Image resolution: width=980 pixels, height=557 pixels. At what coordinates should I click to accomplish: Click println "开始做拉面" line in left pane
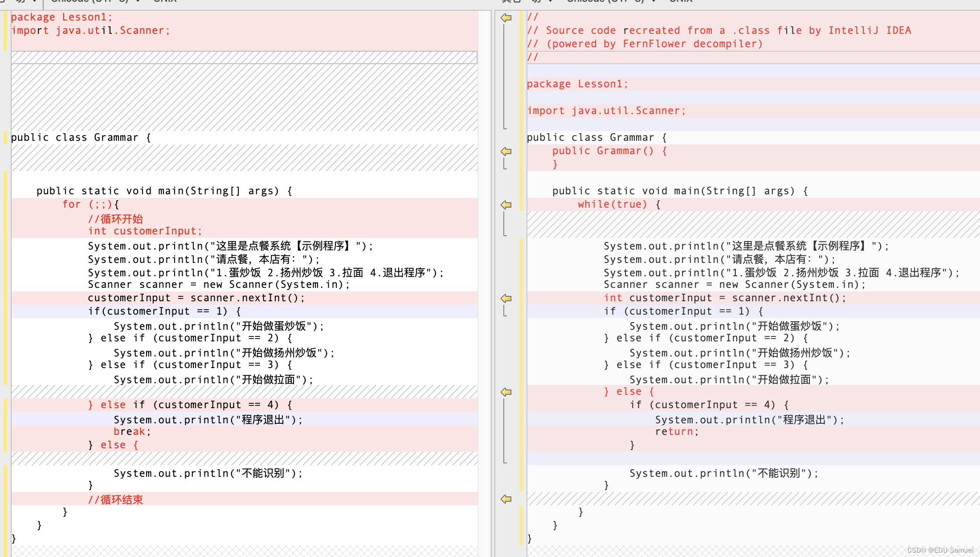click(x=213, y=379)
